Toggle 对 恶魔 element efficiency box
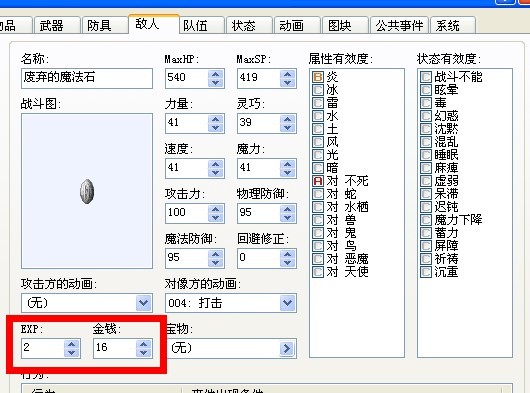 pyautogui.click(x=318, y=259)
